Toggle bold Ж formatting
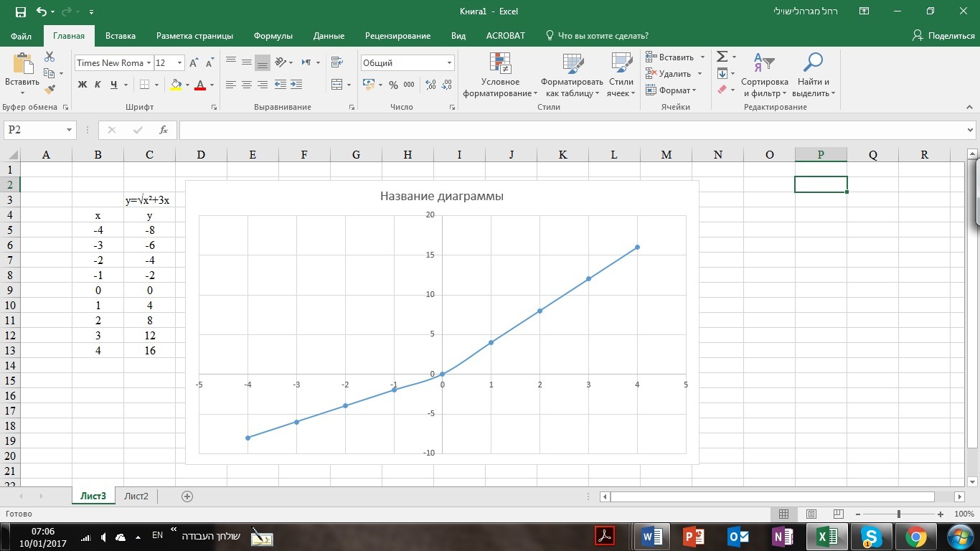980x551 pixels. coord(83,85)
